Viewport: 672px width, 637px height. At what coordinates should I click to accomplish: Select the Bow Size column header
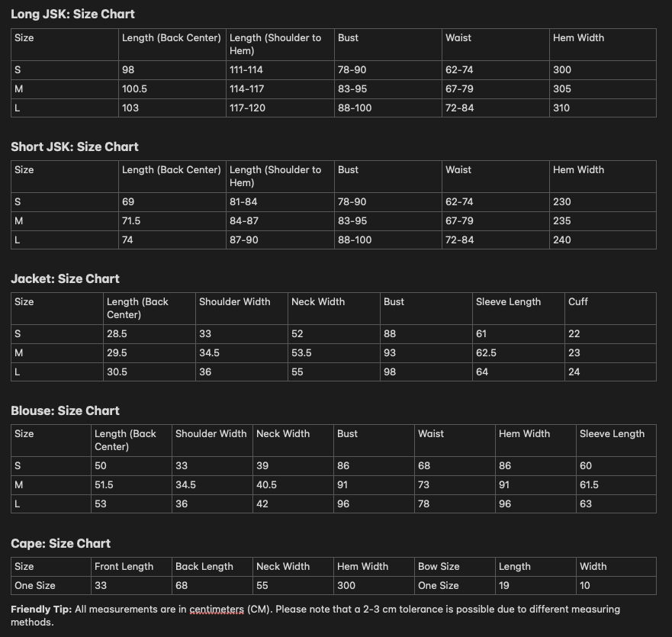[x=439, y=566]
